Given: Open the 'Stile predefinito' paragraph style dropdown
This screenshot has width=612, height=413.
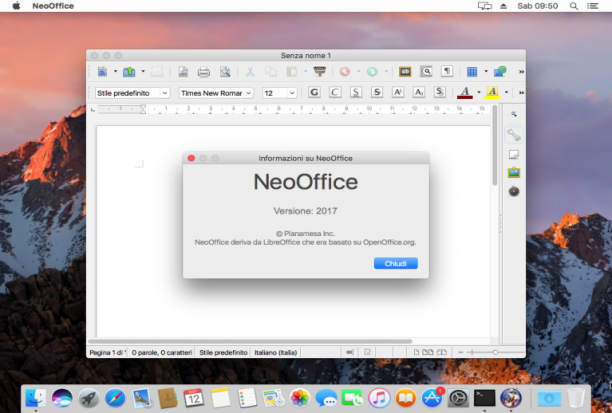Looking at the screenshot, I should 165,93.
